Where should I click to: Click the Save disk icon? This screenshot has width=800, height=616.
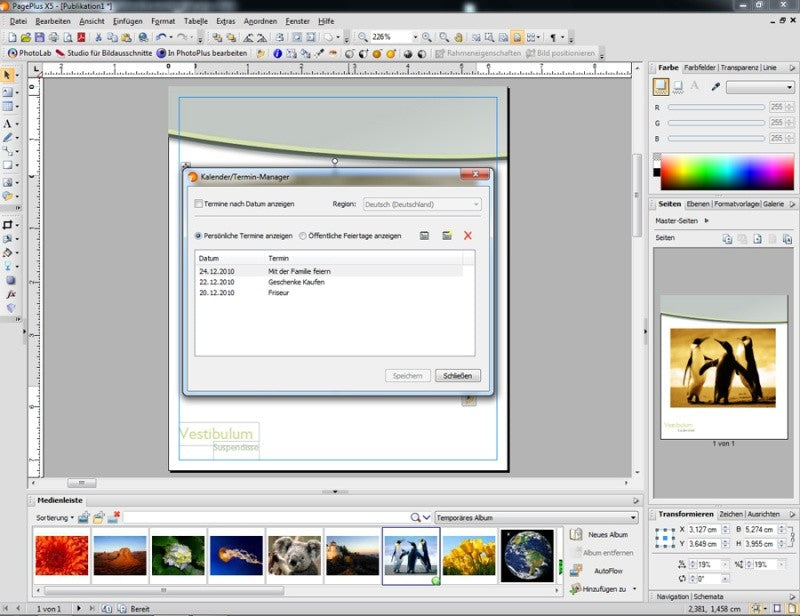(39, 37)
